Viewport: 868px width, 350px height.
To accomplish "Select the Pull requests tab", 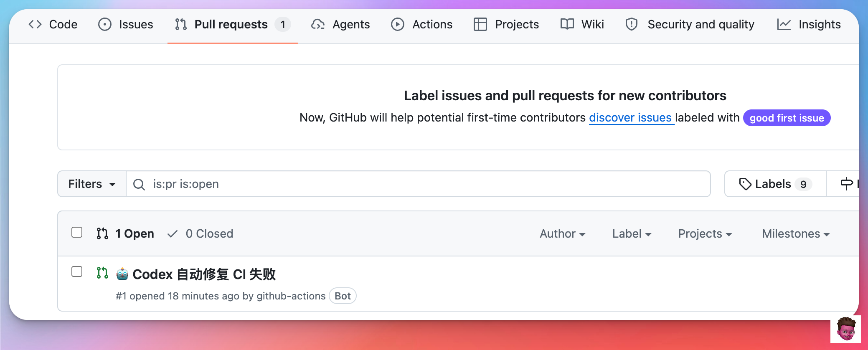I will (232, 24).
